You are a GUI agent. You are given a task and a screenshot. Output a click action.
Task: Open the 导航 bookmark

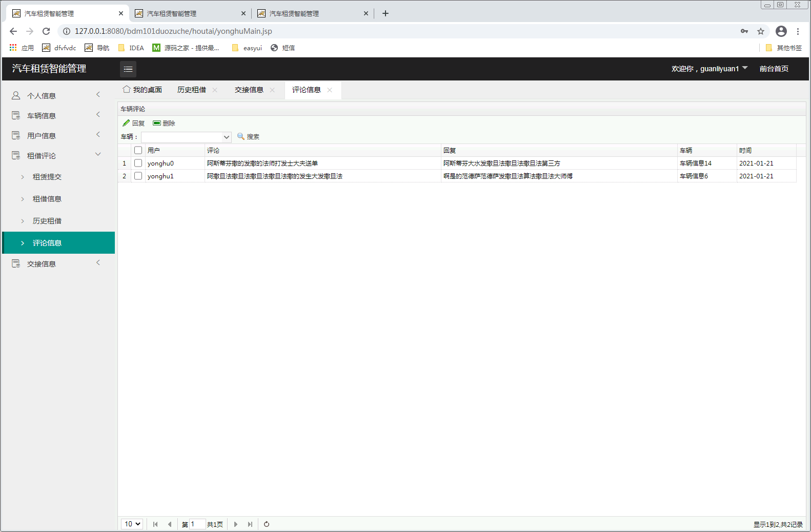97,48
